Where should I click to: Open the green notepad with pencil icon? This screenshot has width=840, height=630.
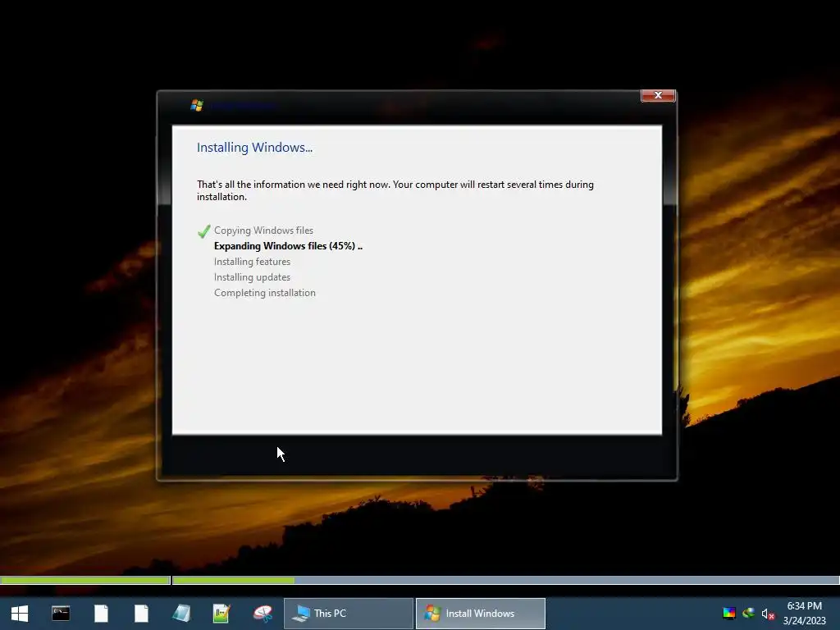[x=221, y=614]
